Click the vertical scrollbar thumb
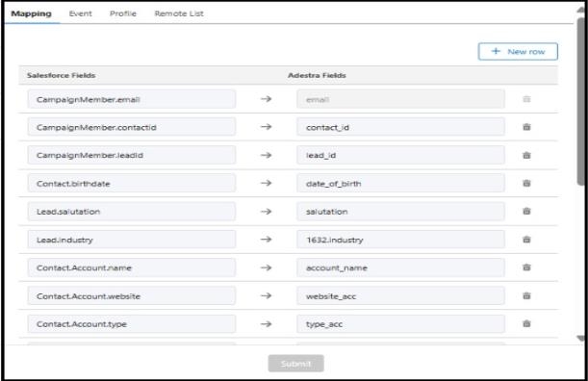Viewport: 588px width, 381px height. [x=581, y=101]
